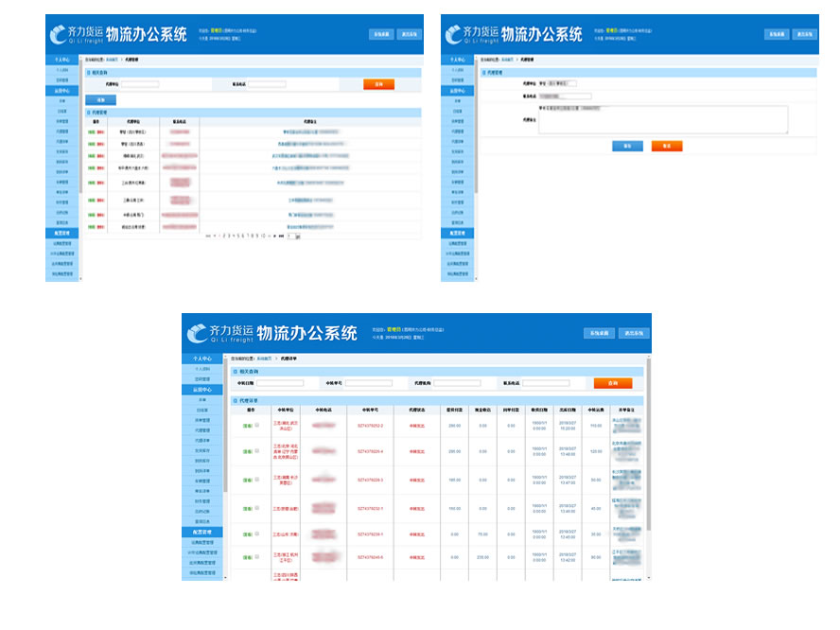Click the 代理备注 text area in the edit form

coord(662,119)
